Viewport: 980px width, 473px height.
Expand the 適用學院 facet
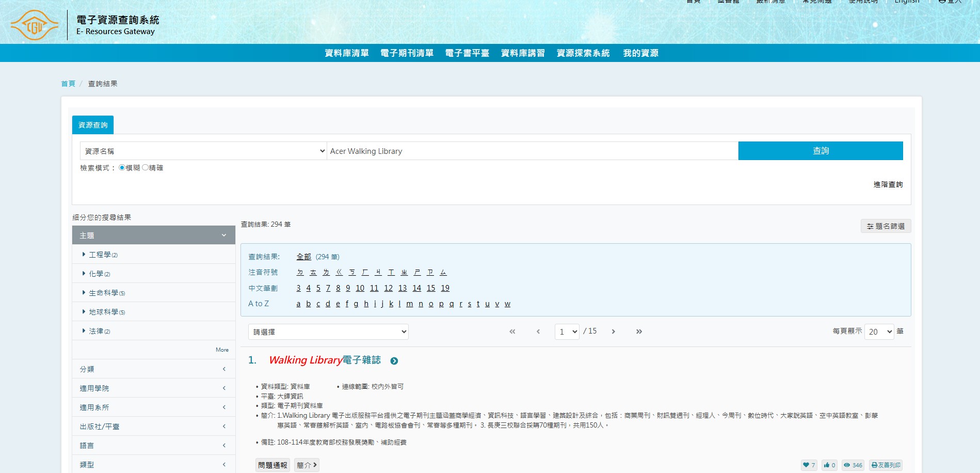pyautogui.click(x=153, y=388)
